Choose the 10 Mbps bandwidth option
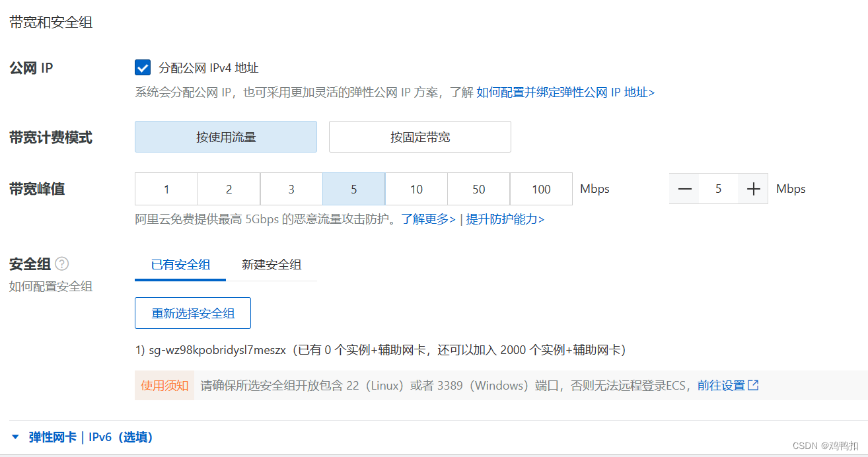The image size is (868, 457). 416,189
